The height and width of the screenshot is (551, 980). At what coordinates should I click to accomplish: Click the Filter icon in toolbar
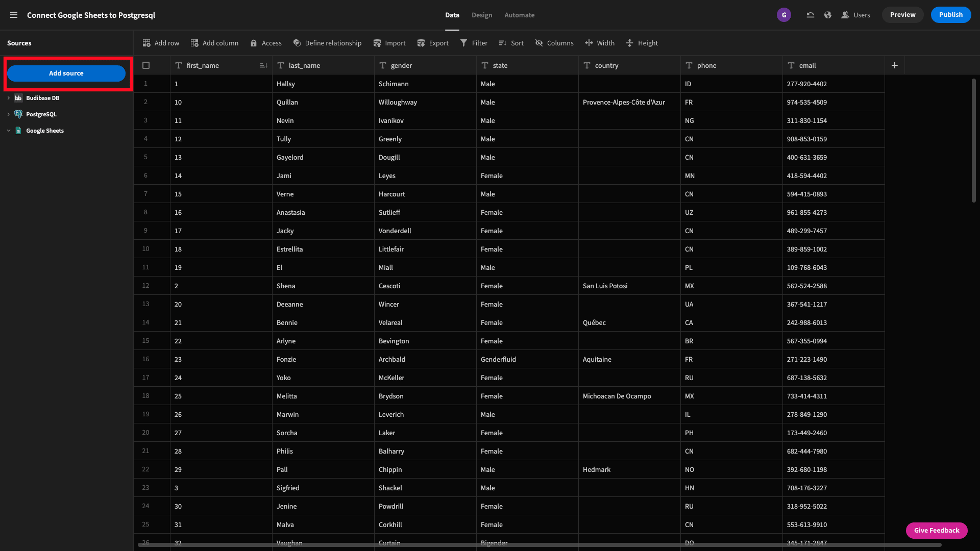tap(473, 43)
